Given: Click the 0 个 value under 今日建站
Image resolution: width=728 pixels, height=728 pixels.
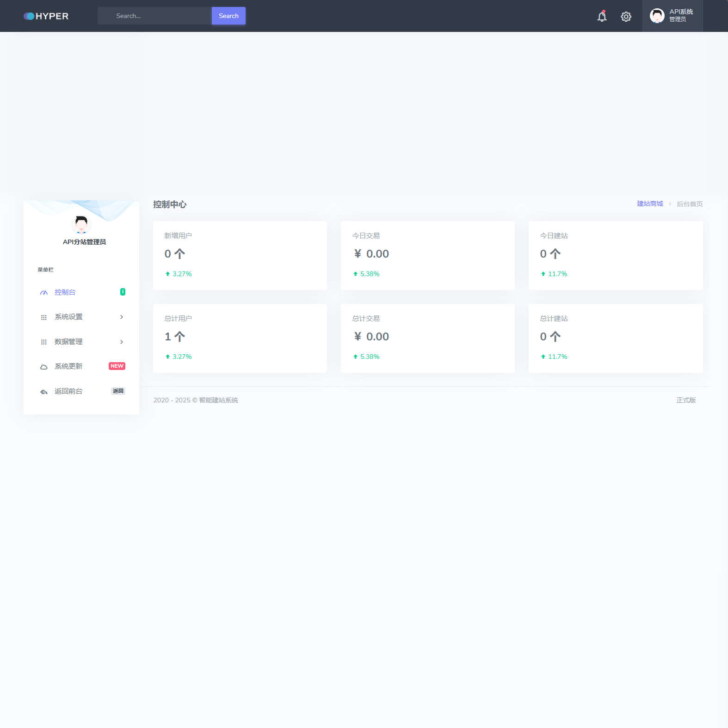Looking at the screenshot, I should 550,254.
